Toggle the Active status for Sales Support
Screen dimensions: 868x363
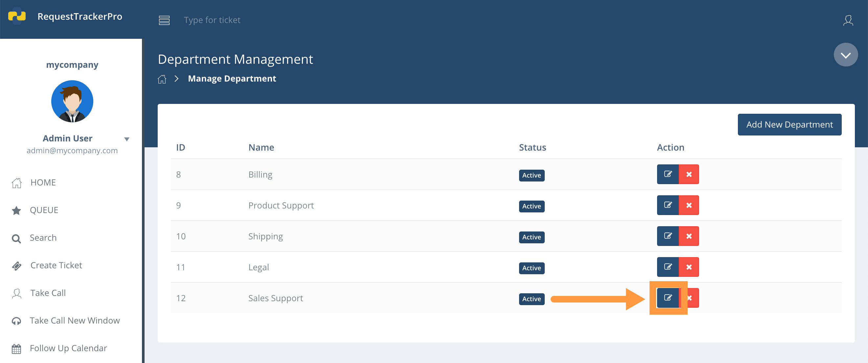(x=531, y=299)
